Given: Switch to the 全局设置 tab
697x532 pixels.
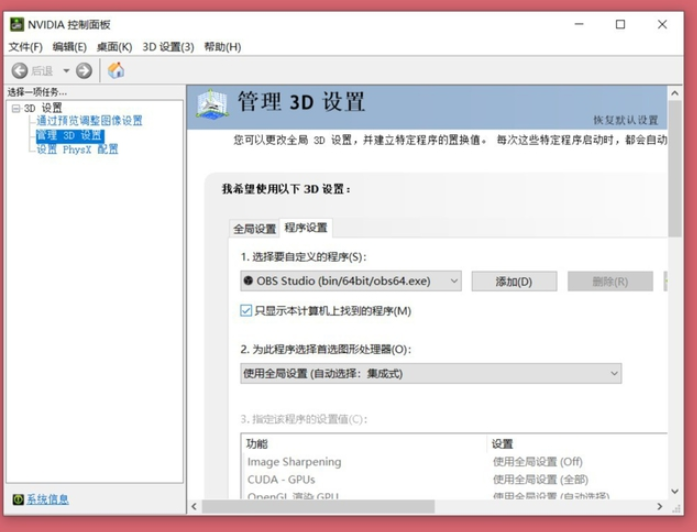Looking at the screenshot, I should coord(254,229).
